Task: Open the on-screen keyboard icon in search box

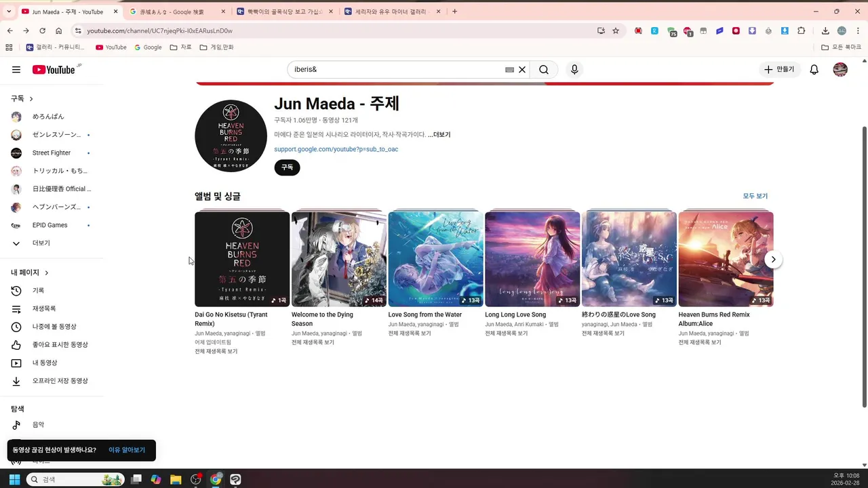Action: tap(509, 70)
